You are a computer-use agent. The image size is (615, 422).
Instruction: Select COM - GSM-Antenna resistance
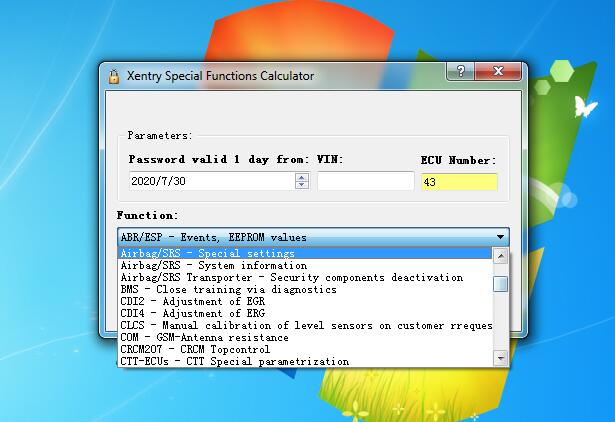[305, 337]
